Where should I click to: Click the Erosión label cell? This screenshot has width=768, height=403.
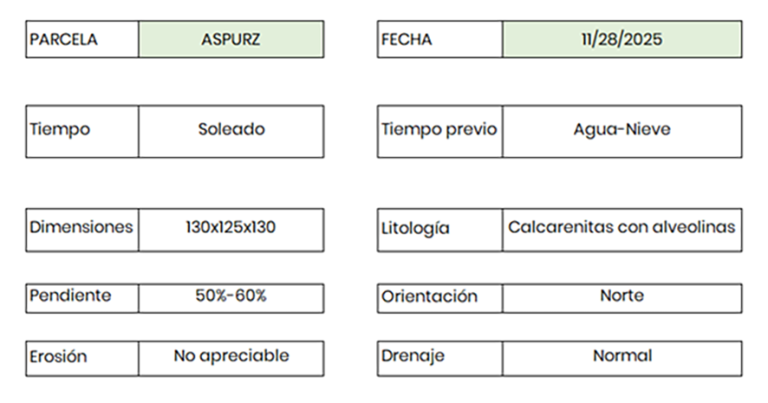[82, 358]
